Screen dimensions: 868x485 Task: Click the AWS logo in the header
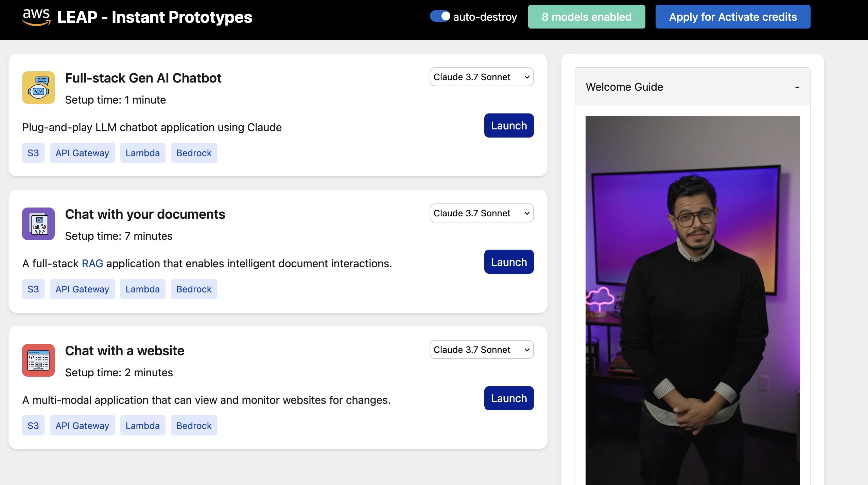(x=36, y=16)
